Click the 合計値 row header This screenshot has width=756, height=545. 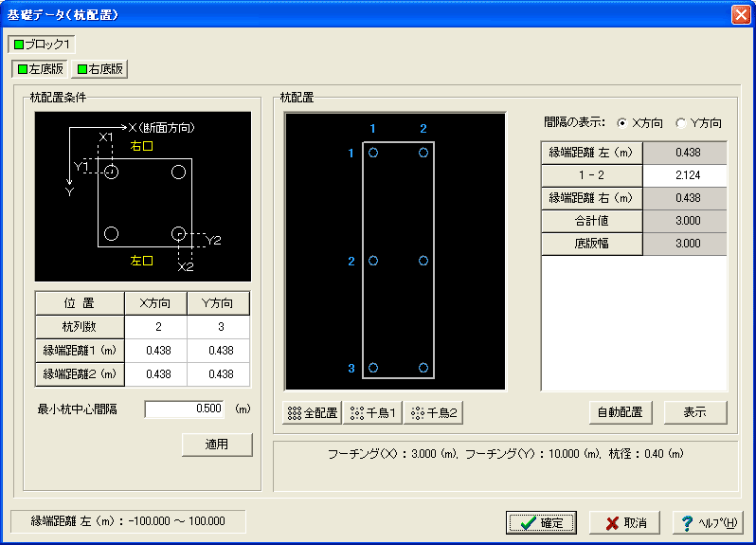tap(592, 221)
